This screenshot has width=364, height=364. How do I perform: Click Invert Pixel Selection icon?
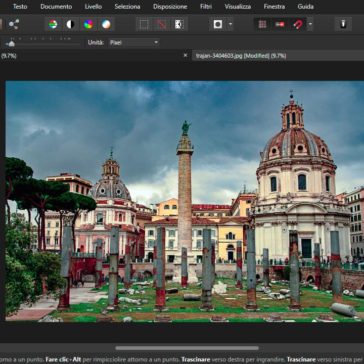(179, 24)
